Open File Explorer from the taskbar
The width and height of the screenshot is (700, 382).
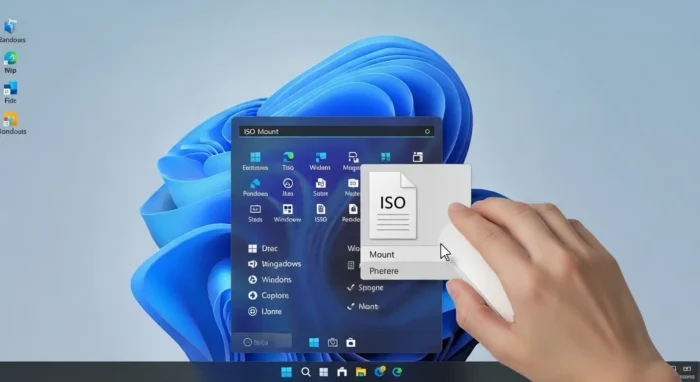point(361,372)
